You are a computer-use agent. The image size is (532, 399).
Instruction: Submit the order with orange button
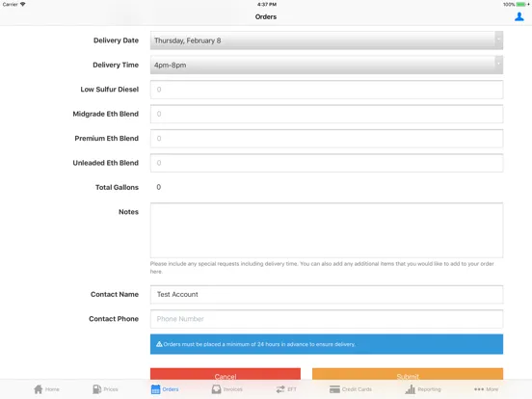tap(408, 374)
